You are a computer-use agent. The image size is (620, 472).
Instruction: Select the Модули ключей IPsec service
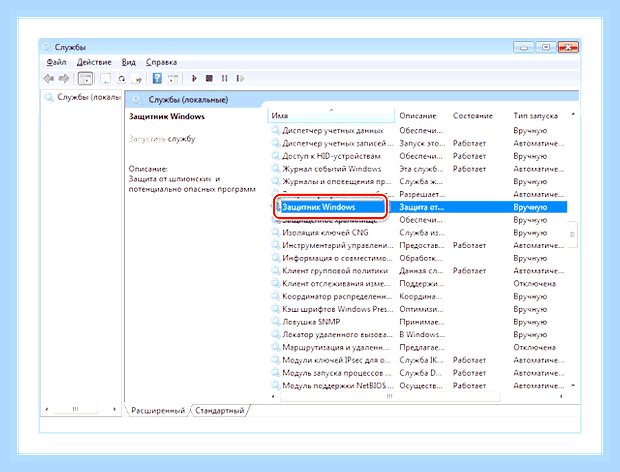pyautogui.click(x=336, y=360)
